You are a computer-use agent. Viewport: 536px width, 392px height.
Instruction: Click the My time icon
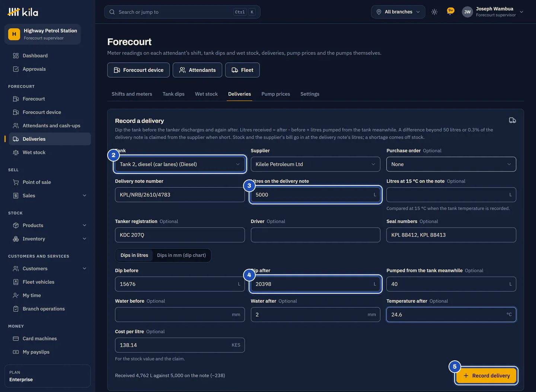[x=16, y=295]
